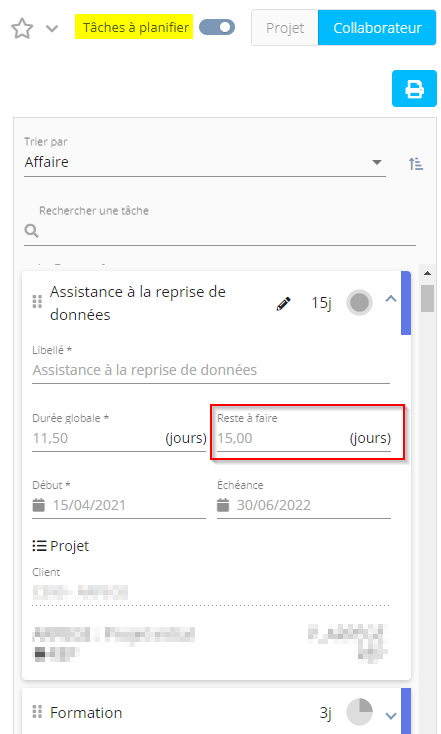
Task: Open the Trier par Affaire dropdown
Action: coord(205,162)
